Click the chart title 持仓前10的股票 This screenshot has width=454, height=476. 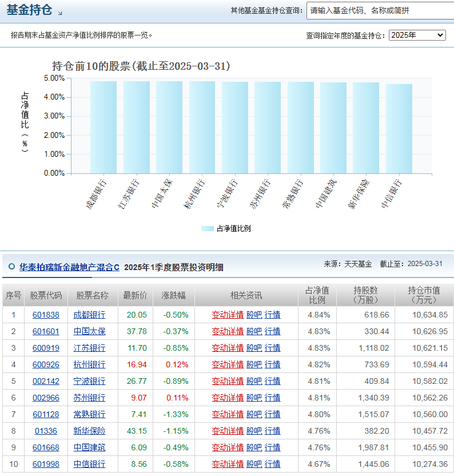(141, 66)
